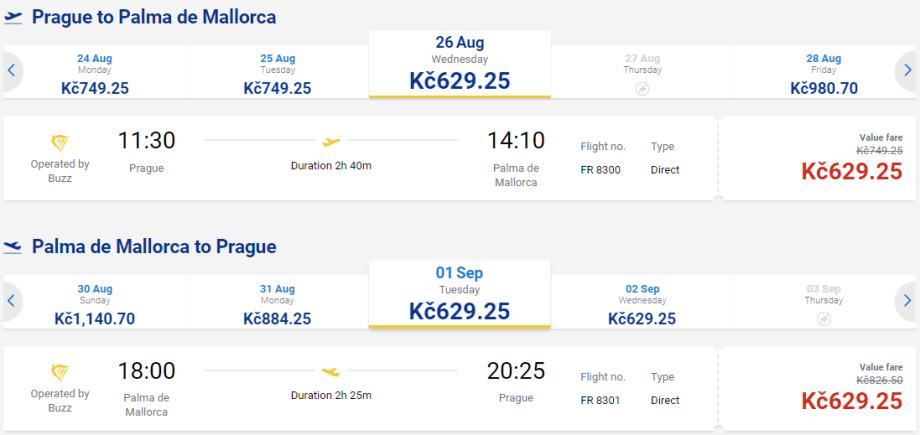Switch to the 02 Sep Wednesday return date
This screenshot has height=435, width=920.
[642, 304]
